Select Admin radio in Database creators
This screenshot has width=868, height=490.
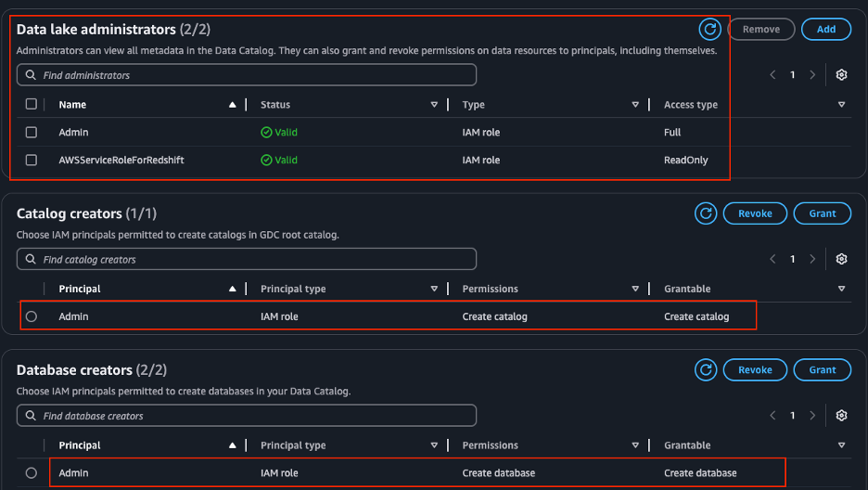tap(32, 473)
